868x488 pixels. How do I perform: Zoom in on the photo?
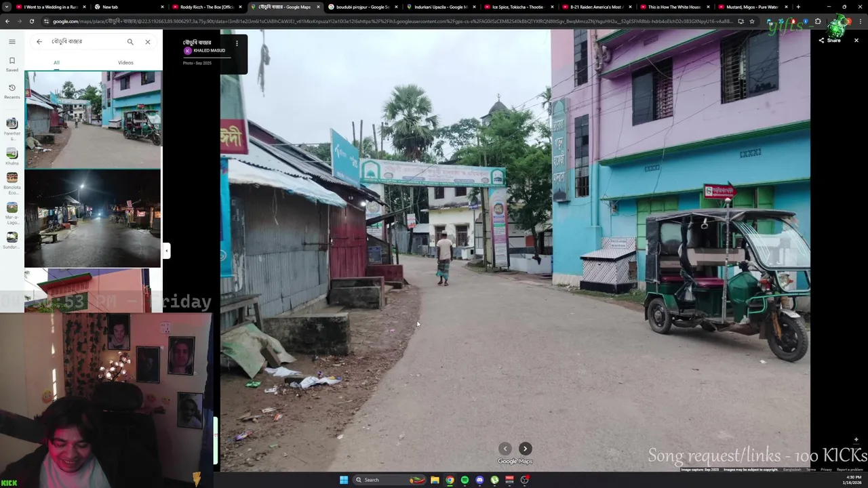tap(856, 439)
